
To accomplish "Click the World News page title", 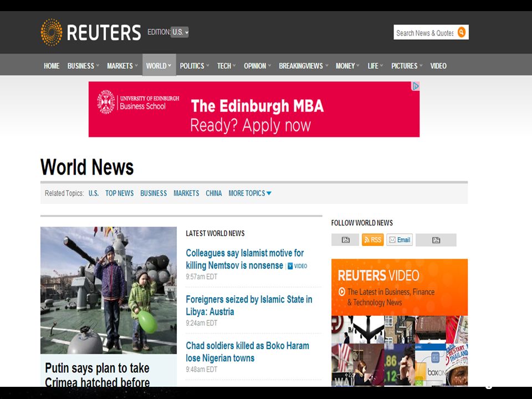I will [x=87, y=167].
